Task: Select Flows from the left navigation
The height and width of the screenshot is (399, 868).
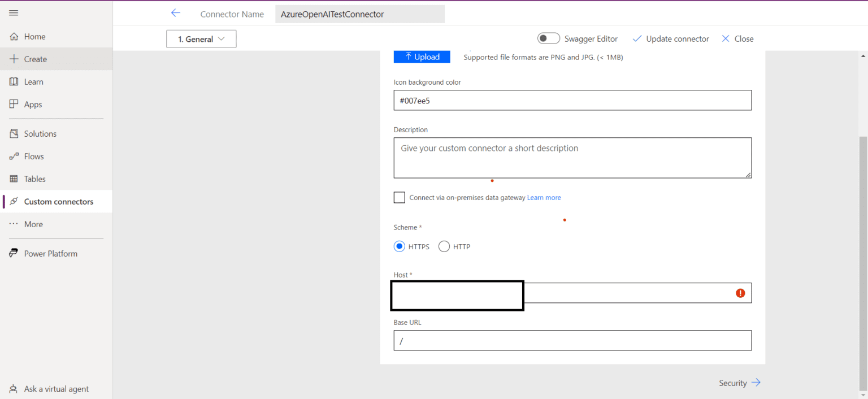Action: click(x=34, y=156)
